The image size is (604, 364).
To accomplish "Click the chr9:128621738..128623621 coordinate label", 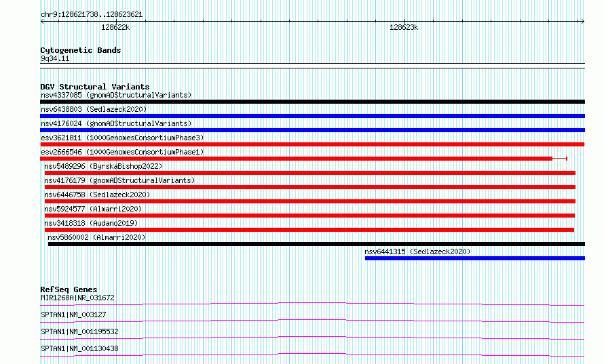I will pos(92,14).
